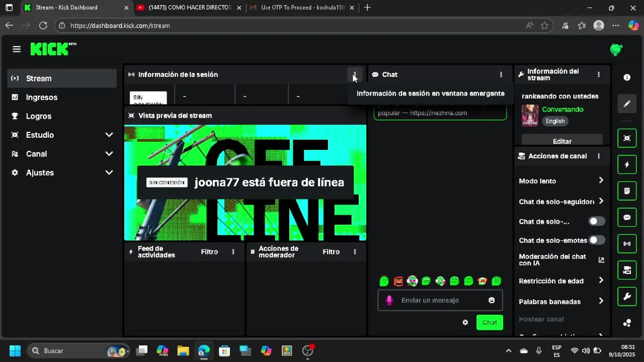
Task: Open the emoji picker smiley in message box
Action: click(492, 300)
